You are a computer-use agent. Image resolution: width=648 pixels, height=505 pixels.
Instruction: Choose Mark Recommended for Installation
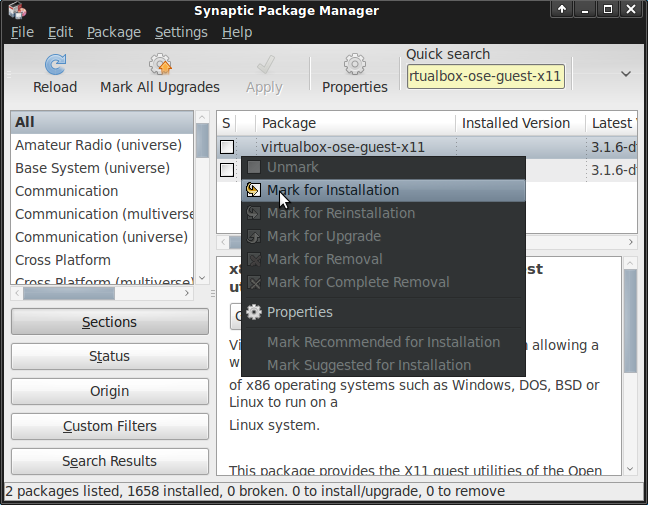(x=383, y=342)
